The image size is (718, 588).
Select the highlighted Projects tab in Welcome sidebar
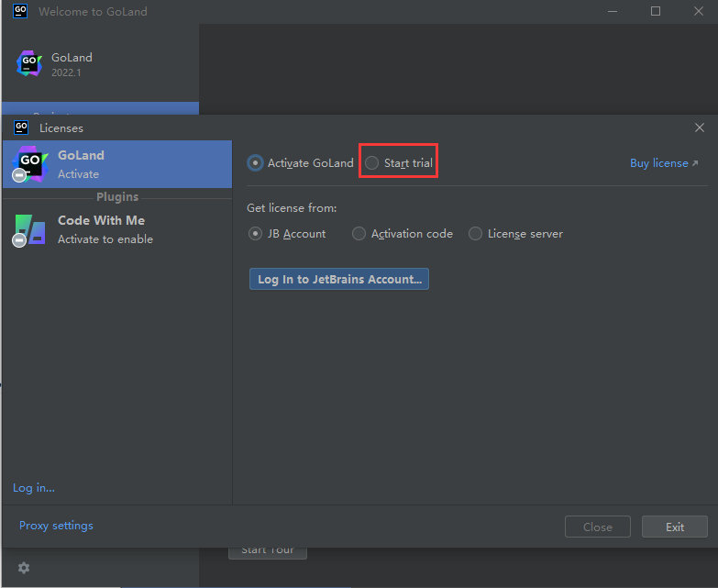click(x=100, y=108)
